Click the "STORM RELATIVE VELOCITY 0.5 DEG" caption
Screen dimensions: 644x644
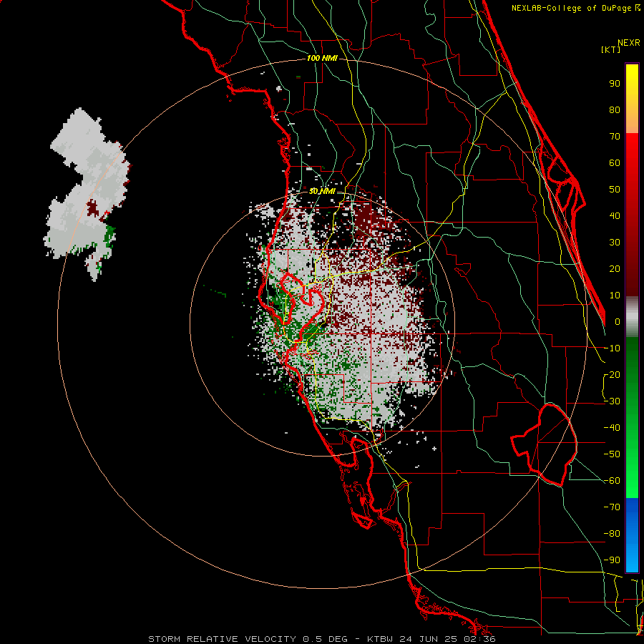[248, 639]
